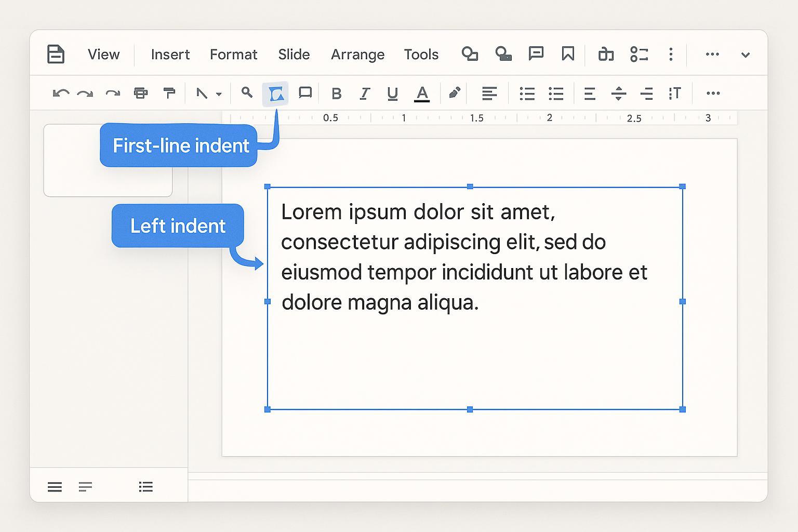Click the magnifier zoom icon
This screenshot has height=532, width=798.
click(247, 93)
